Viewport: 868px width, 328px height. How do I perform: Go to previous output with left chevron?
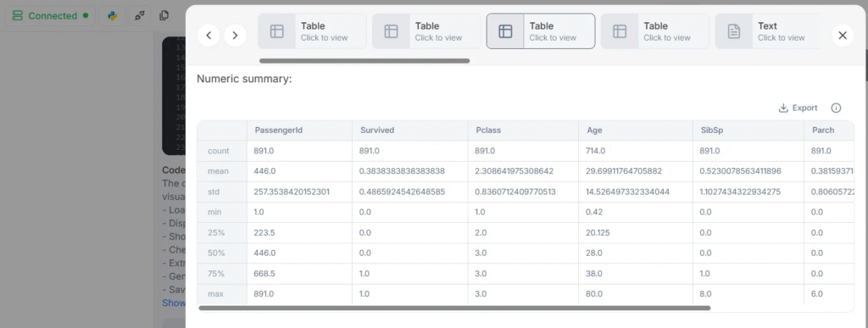[x=209, y=36]
